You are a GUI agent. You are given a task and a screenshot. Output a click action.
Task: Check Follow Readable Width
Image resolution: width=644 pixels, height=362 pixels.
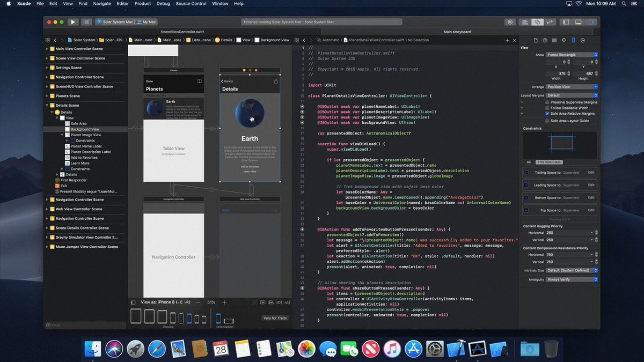pos(547,108)
